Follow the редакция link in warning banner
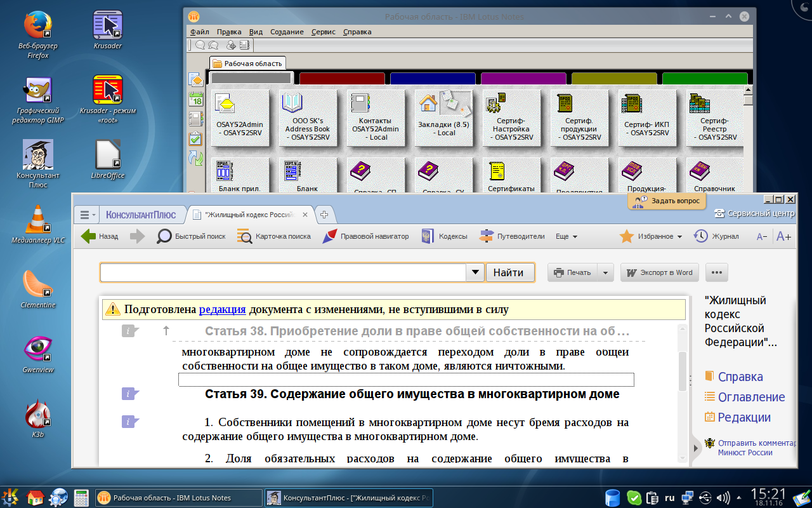The width and height of the screenshot is (812, 508). pos(222,310)
